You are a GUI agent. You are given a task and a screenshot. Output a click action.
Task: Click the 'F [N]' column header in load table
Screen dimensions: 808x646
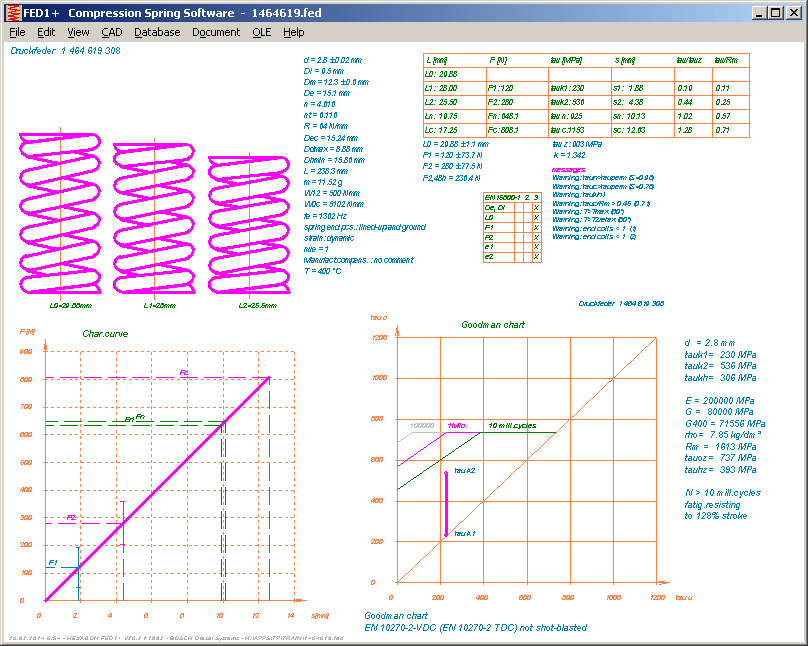499,60
